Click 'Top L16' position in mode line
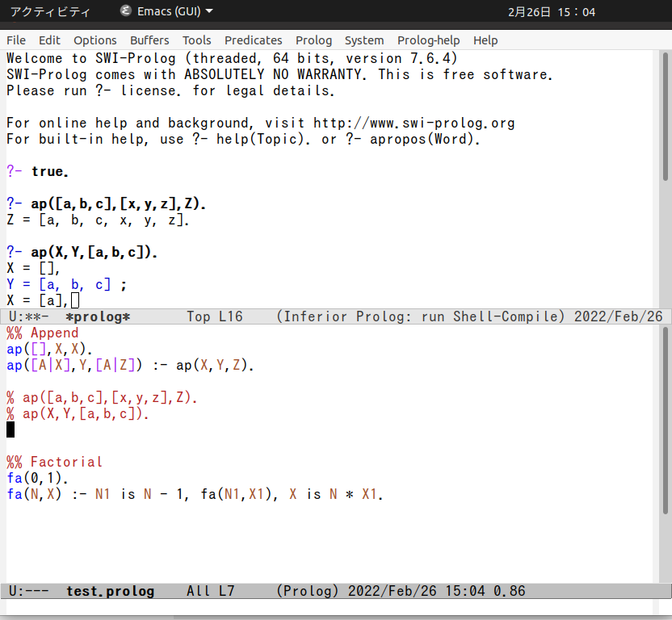 tap(215, 316)
